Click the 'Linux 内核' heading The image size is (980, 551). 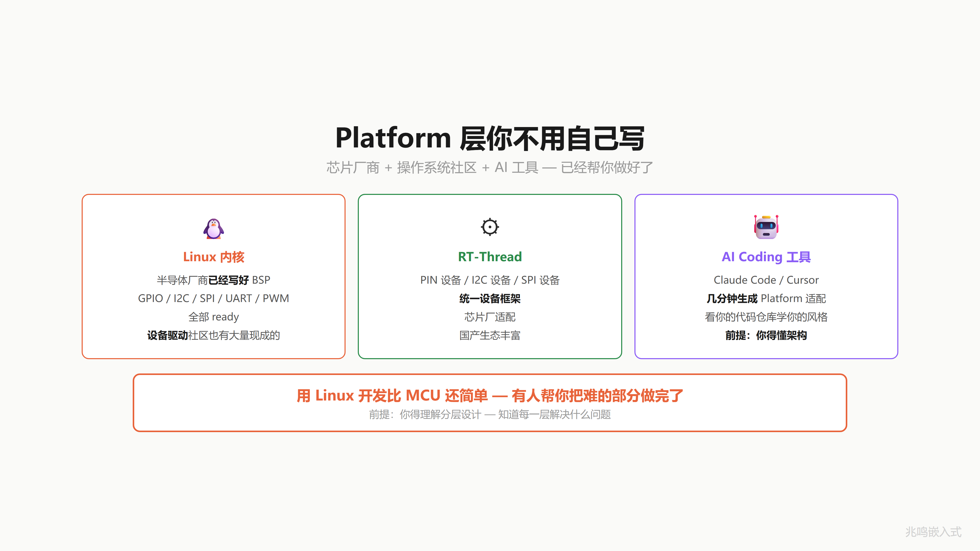click(213, 257)
